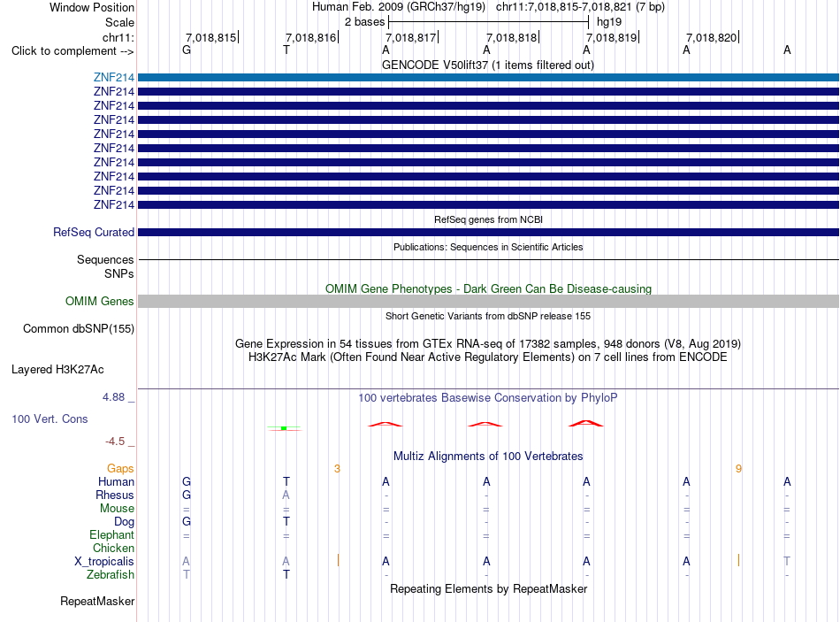This screenshot has height=622, width=840.
Task: Select the X_tropicalis species row label
Action: [104, 562]
